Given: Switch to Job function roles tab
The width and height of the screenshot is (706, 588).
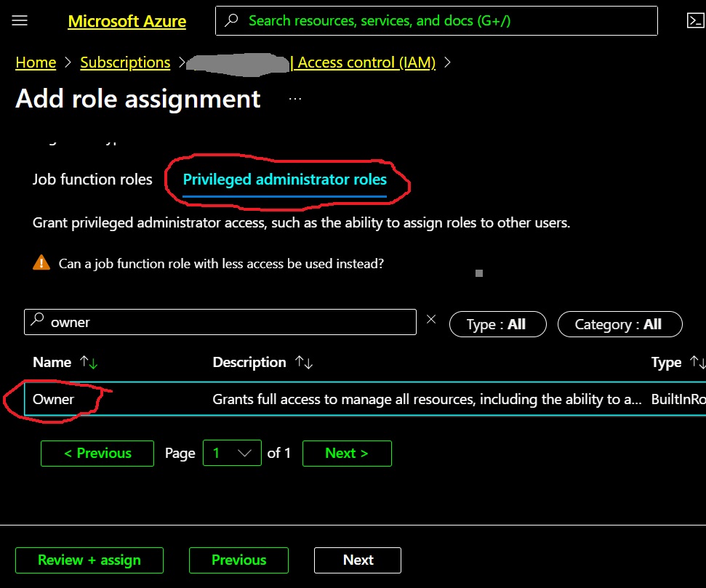Looking at the screenshot, I should (x=92, y=180).
